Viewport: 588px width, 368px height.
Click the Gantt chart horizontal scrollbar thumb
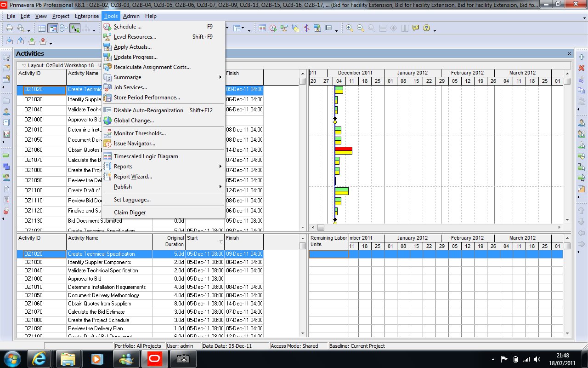click(x=321, y=227)
